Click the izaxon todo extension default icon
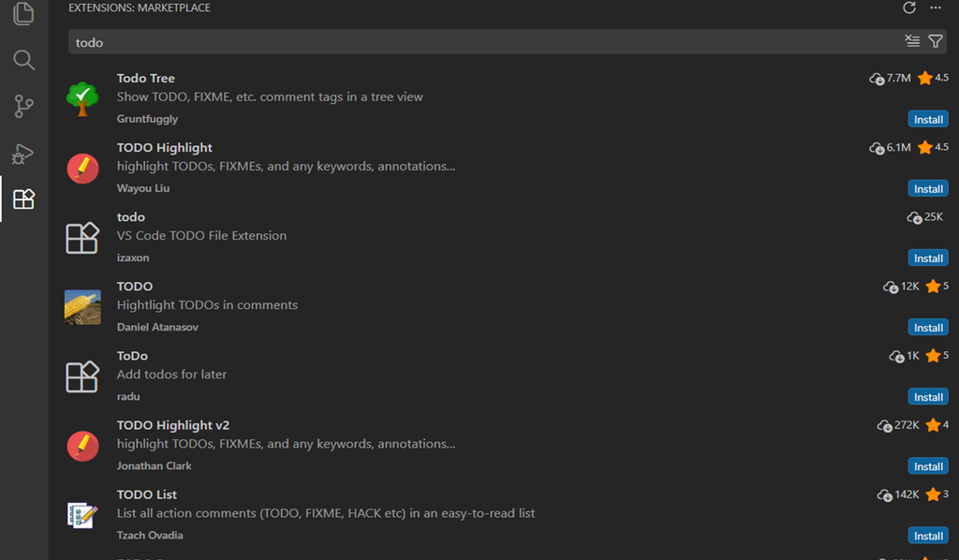The height and width of the screenshot is (560, 959). tap(82, 237)
